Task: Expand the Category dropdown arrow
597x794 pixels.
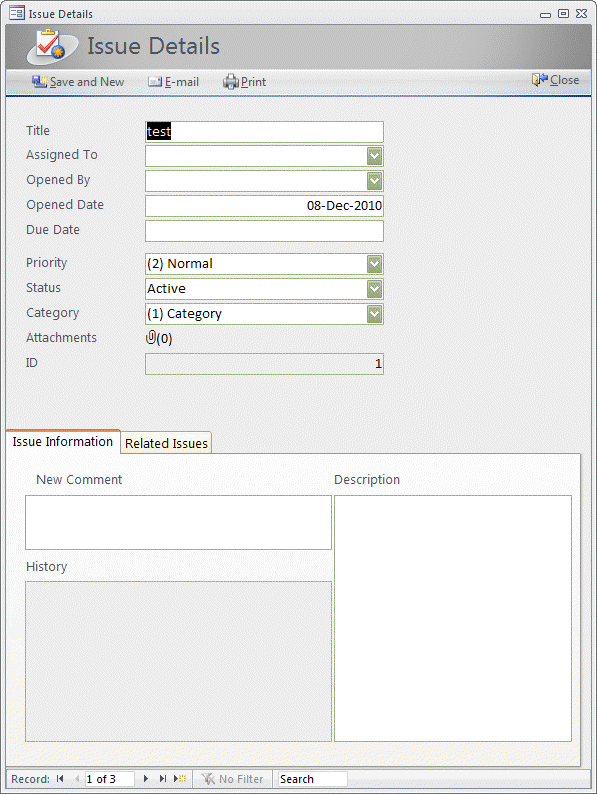Action: click(374, 314)
